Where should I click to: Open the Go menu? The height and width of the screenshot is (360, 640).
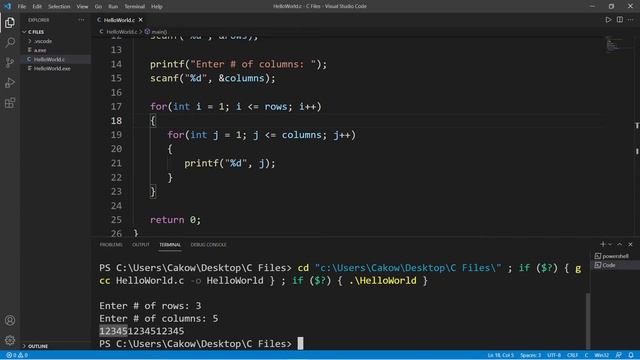pyautogui.click(x=98, y=6)
